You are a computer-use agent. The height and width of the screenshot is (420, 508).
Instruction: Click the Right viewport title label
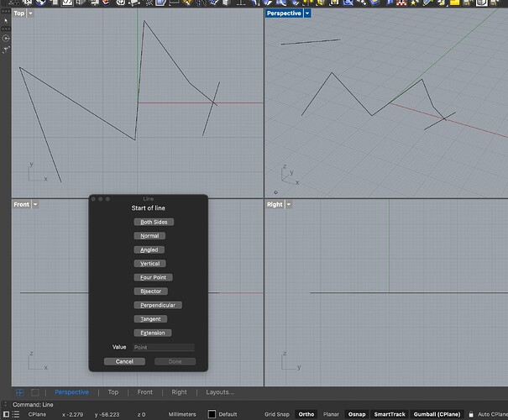275,204
